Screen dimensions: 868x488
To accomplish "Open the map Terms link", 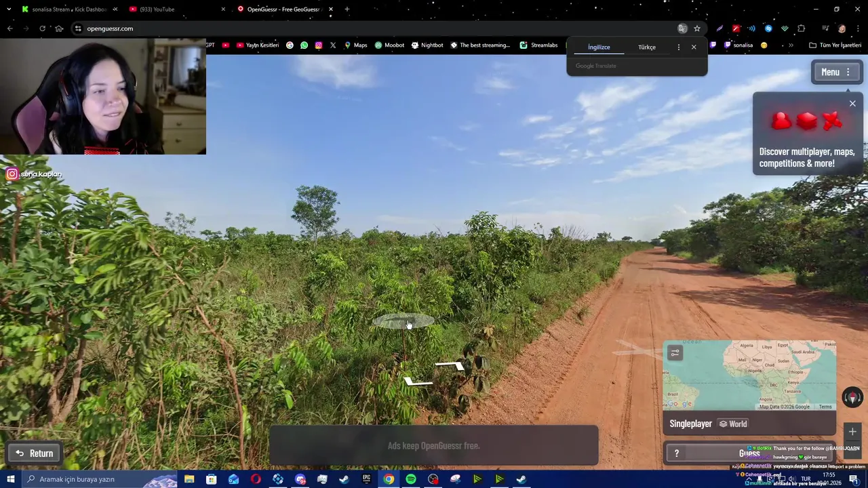I will [825, 407].
